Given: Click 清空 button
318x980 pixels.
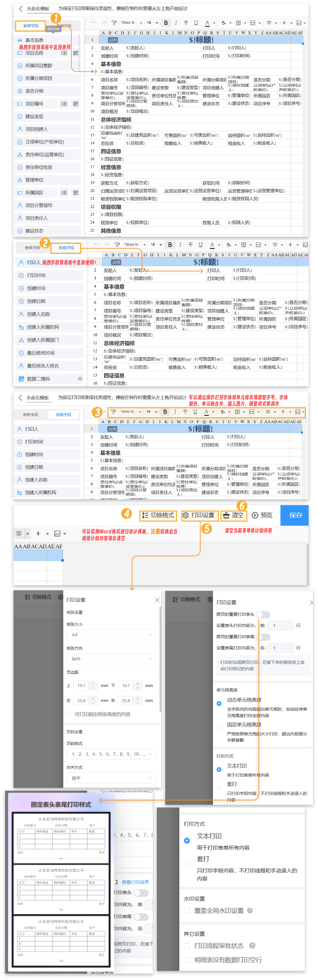Looking at the screenshot, I should (234, 515).
